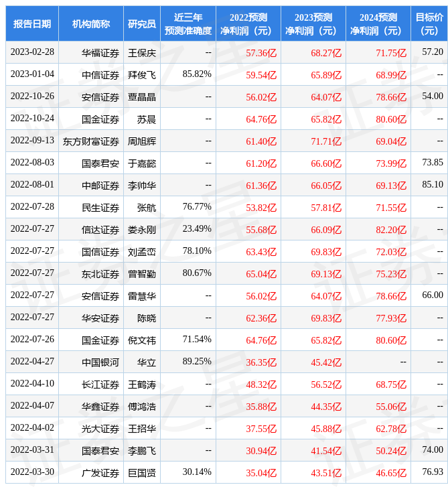
Task: Click the 2022预测净利润 column header
Action: coord(248,23)
